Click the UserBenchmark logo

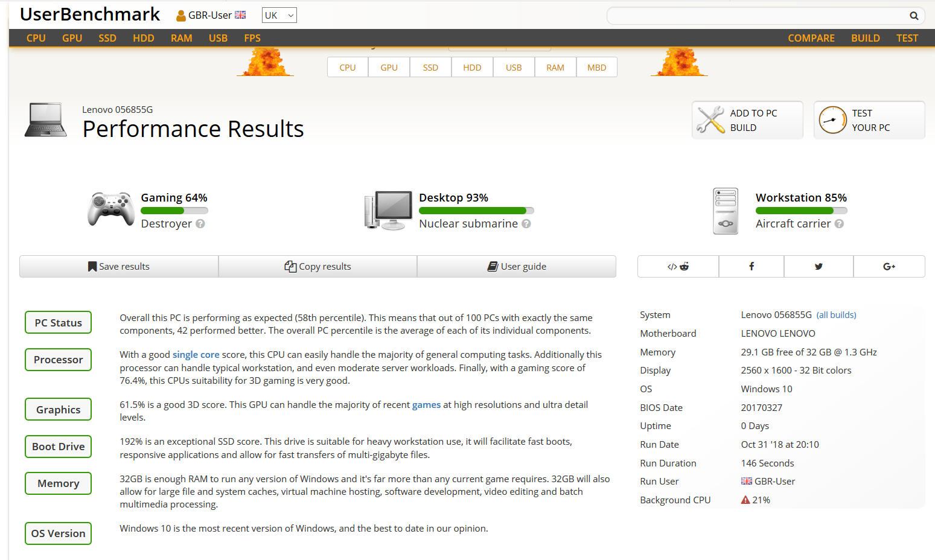[x=90, y=14]
